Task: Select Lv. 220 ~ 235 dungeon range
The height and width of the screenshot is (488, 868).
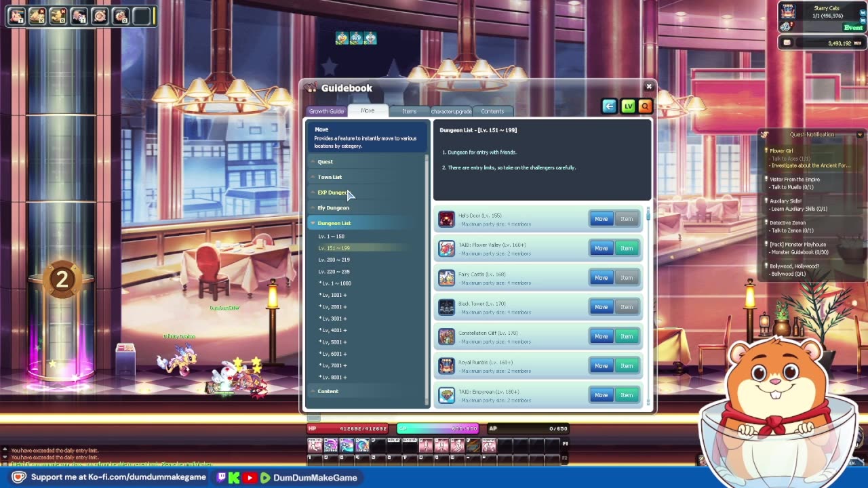Action: tap(334, 271)
